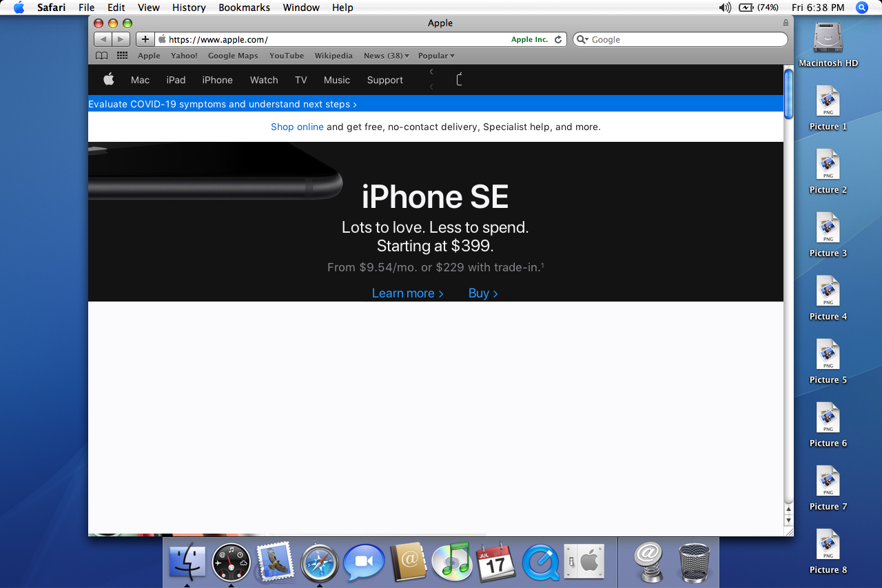Click the scroll down arrow in Safari
Viewport: 882px width, 588px height.
pyautogui.click(x=788, y=521)
